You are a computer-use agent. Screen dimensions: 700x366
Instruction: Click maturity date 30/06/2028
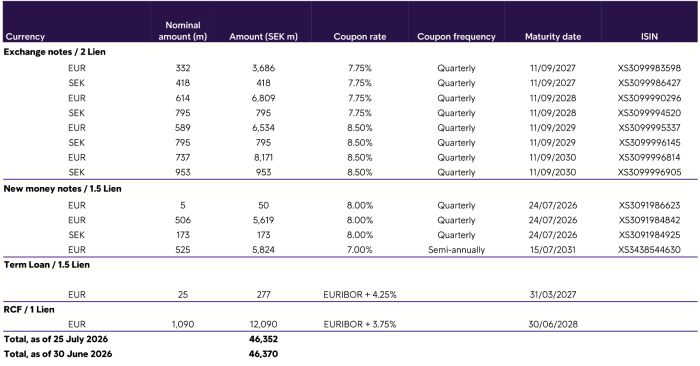click(x=553, y=324)
